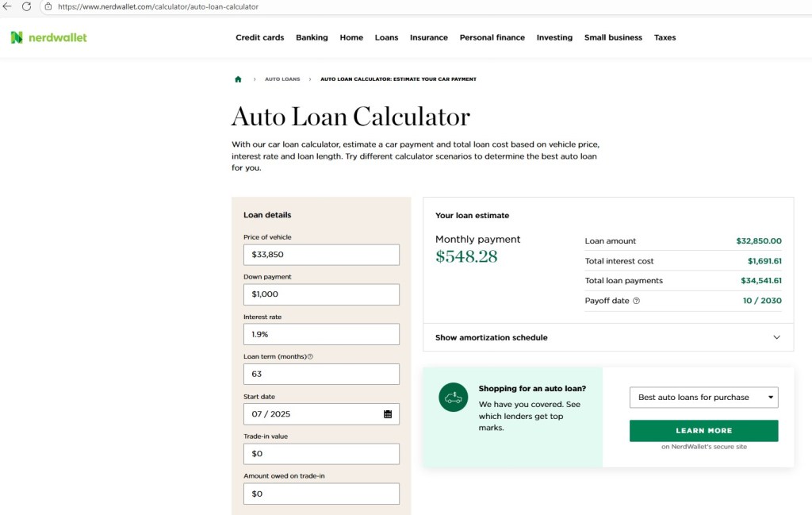
Task: Click the Interest rate input field
Action: tap(320, 334)
